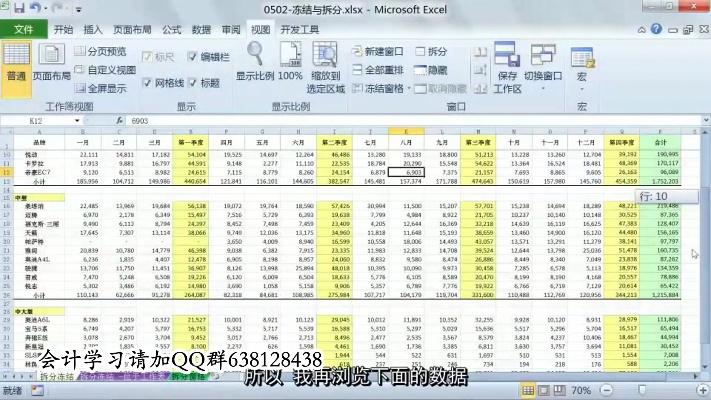
Task: Go to the last sheet navigation arrow
Action: click(x=30, y=376)
